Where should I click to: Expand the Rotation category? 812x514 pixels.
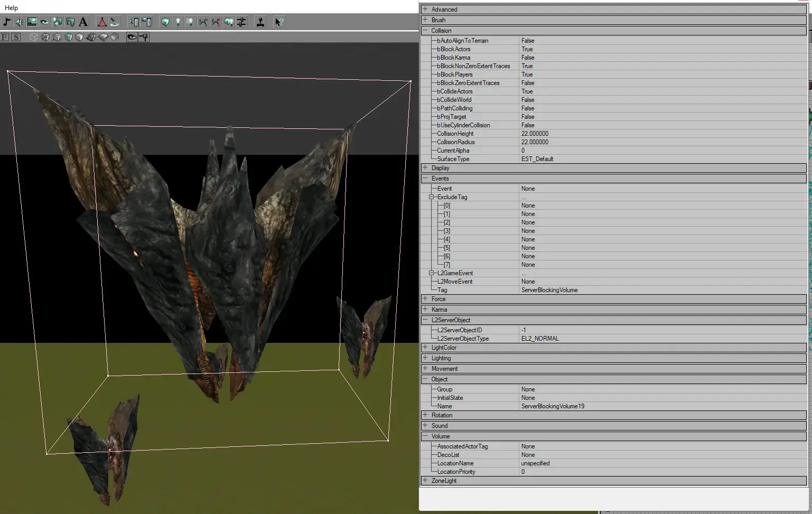pos(425,415)
